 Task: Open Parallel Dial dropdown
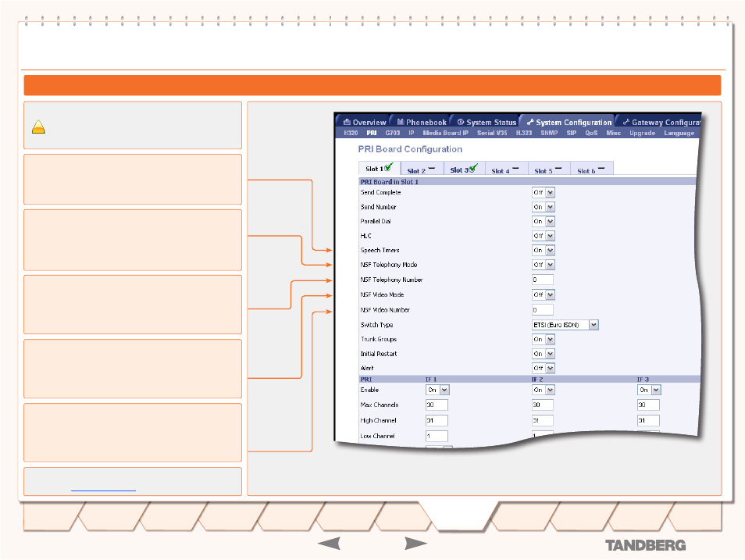click(x=543, y=222)
